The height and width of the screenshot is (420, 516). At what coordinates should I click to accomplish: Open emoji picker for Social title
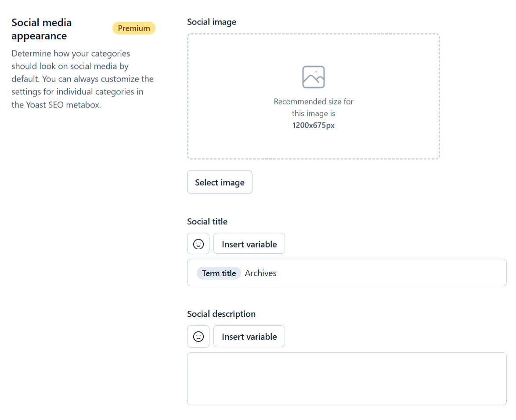click(x=198, y=244)
